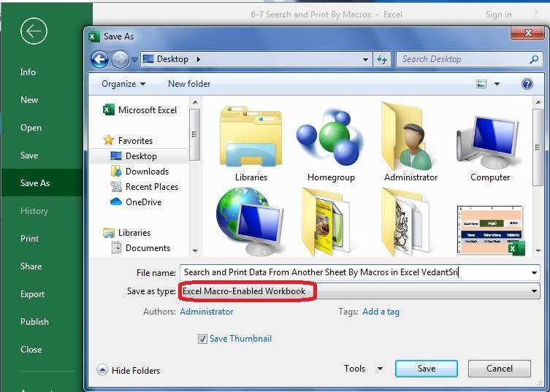550x392 pixels.
Task: Toggle the Save Thumbnail checkbox
Action: click(x=202, y=339)
